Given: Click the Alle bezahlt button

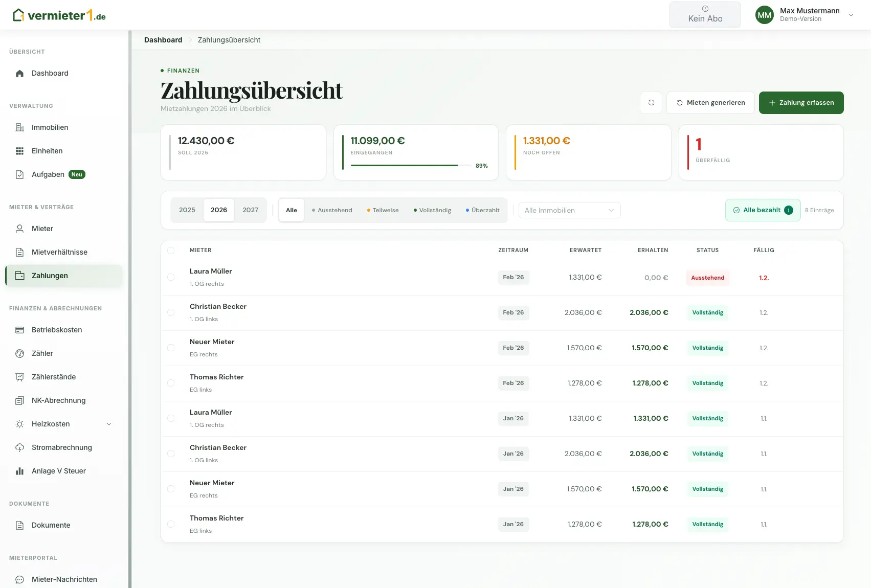Looking at the screenshot, I should click(x=763, y=210).
